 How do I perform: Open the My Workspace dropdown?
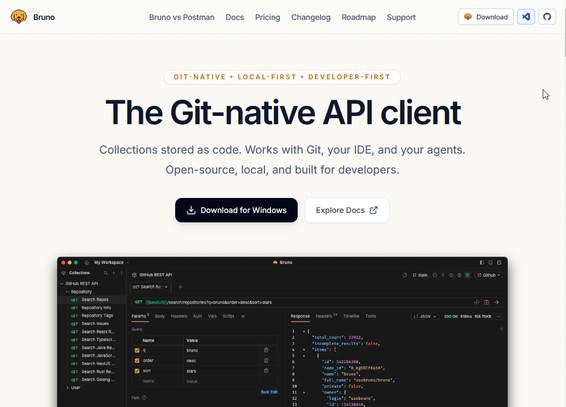111,262
